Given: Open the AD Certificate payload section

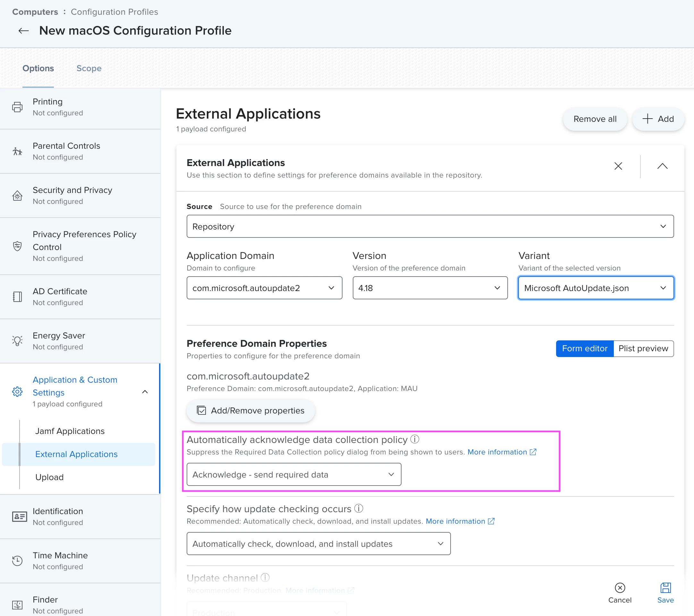Looking at the screenshot, I should [80, 297].
